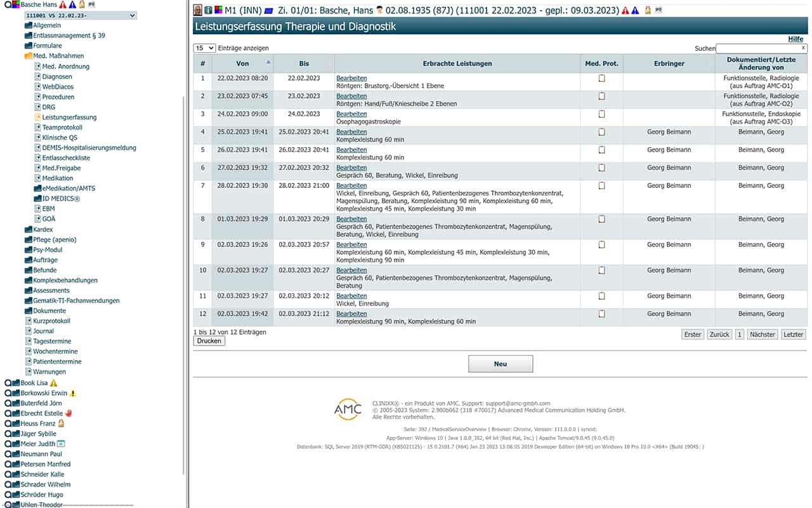Viewport: 812px width, 508px height.
Task: Click the padlock icon in patient header
Action: point(648,11)
